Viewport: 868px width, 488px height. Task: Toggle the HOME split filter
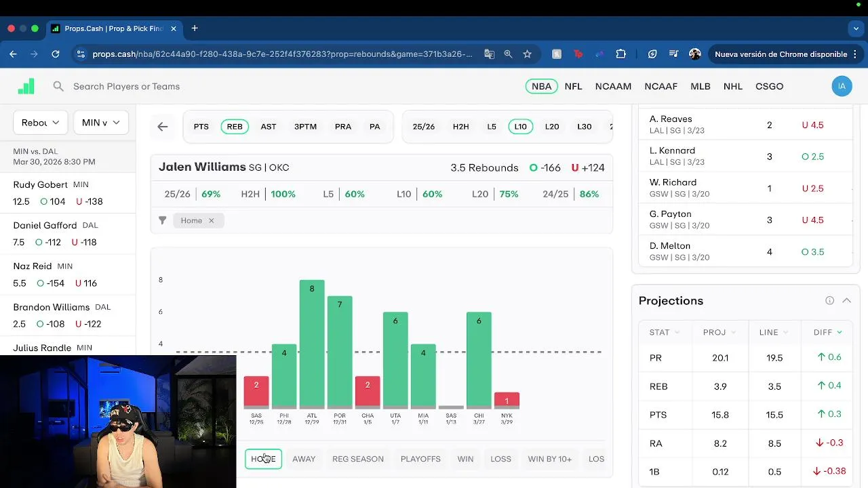pyautogui.click(x=263, y=459)
